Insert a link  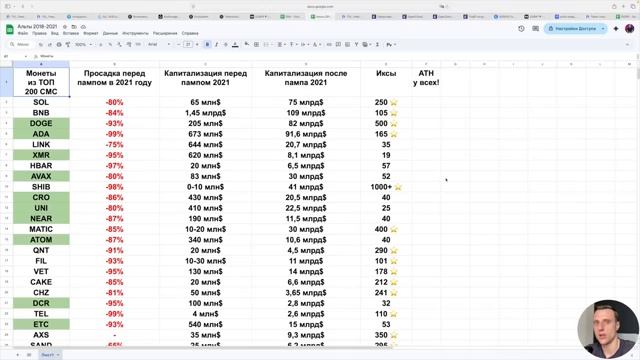329,44
